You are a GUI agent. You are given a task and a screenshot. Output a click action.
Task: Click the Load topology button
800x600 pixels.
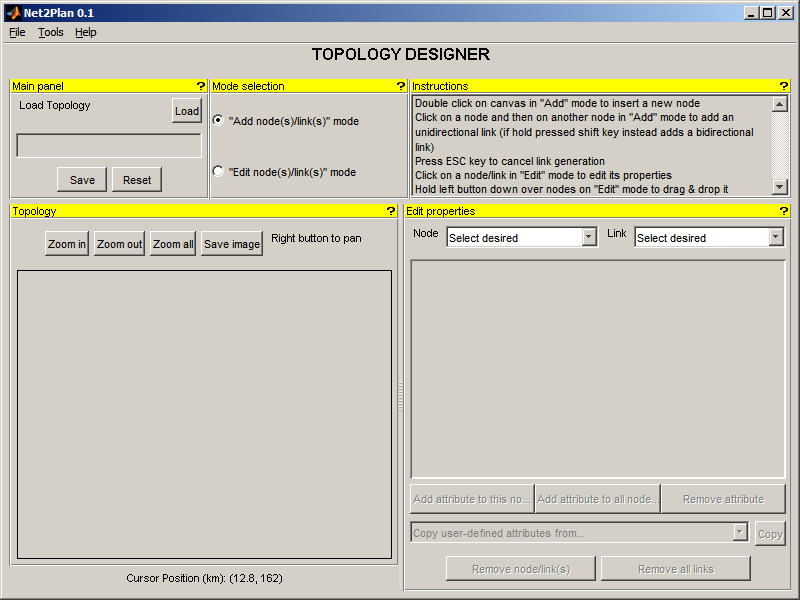(187, 111)
